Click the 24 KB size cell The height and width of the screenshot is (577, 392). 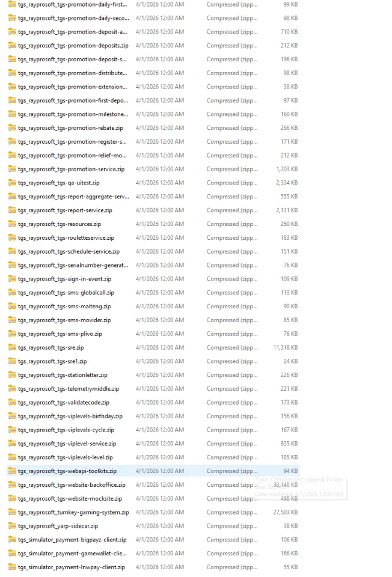pyautogui.click(x=290, y=361)
